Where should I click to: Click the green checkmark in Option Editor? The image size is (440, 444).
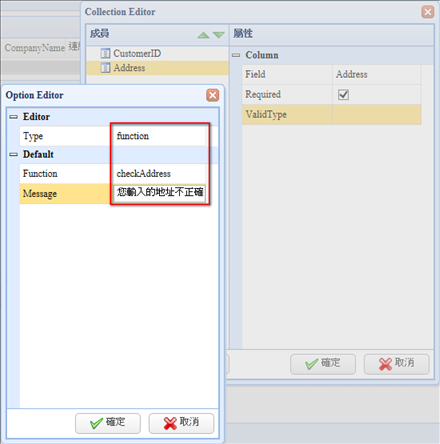(96, 423)
